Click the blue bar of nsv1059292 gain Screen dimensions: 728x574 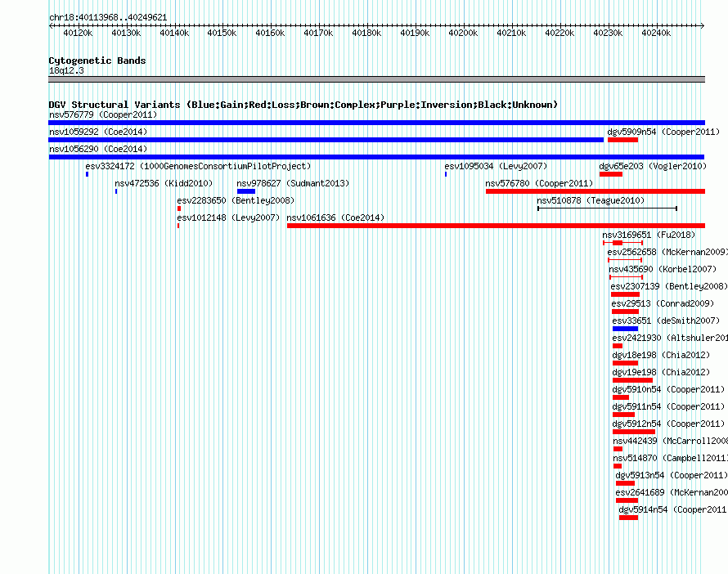point(326,140)
